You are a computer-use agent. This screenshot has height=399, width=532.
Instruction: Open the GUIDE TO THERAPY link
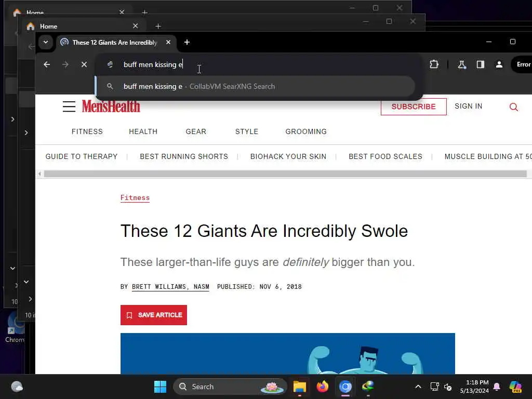(82, 156)
